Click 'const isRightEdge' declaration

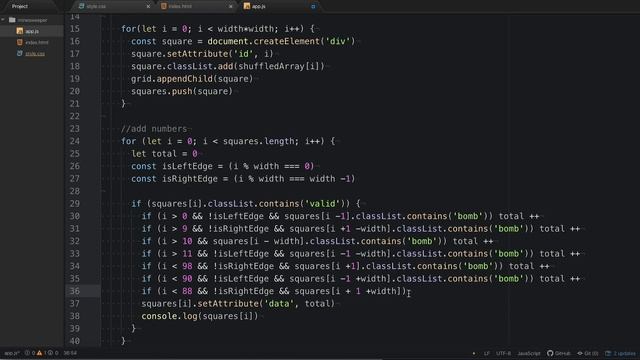(243, 179)
